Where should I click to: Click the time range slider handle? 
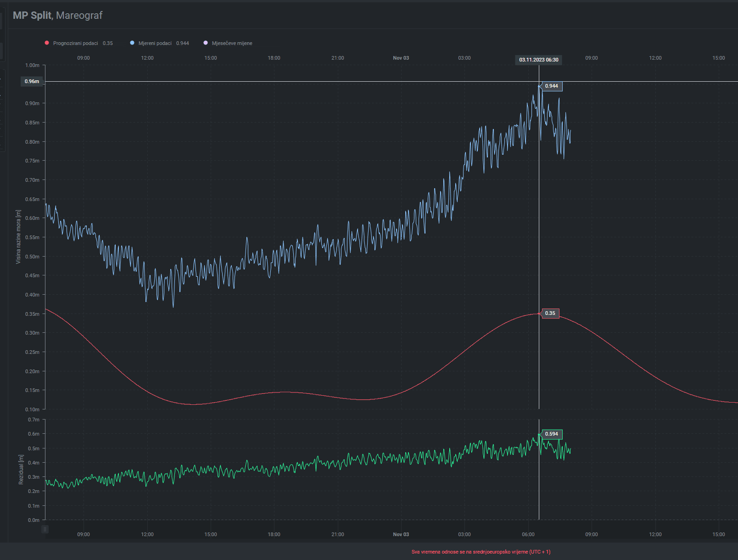coord(45,529)
